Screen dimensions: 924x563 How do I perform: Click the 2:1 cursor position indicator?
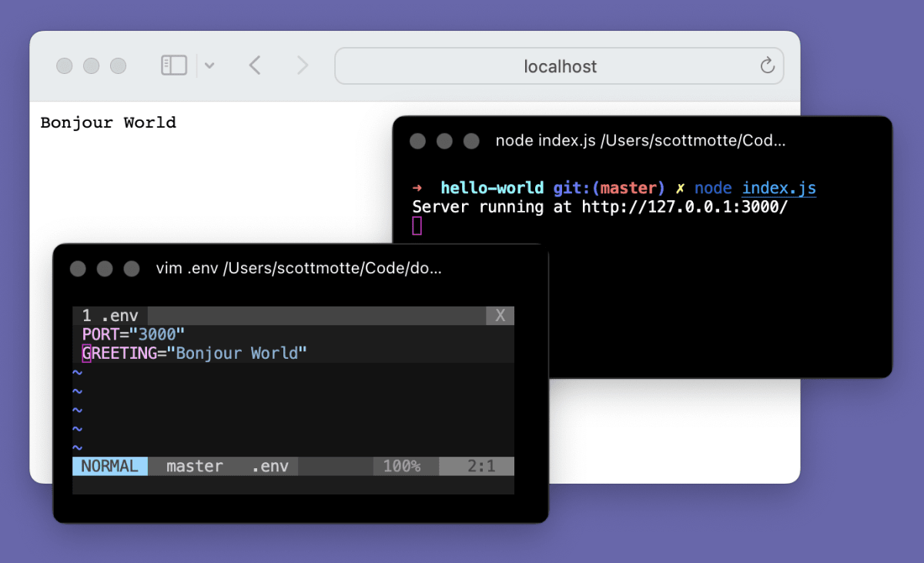(481, 466)
